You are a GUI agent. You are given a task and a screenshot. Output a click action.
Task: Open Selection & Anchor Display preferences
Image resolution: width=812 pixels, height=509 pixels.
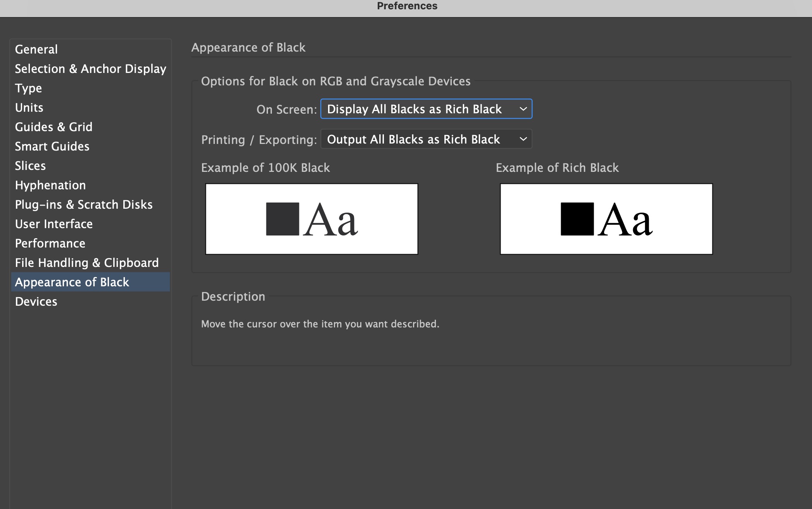point(90,69)
